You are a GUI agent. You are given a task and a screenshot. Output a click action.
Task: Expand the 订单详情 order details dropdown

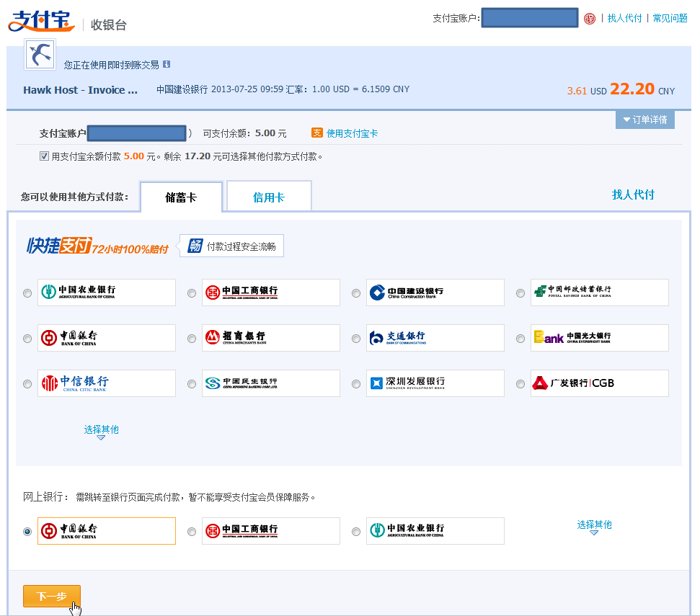(x=645, y=120)
